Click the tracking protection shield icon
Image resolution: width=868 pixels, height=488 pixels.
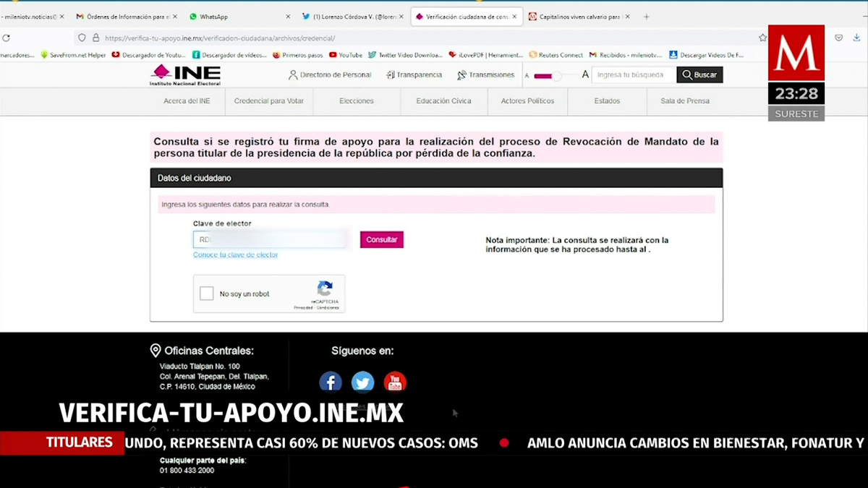[82, 38]
